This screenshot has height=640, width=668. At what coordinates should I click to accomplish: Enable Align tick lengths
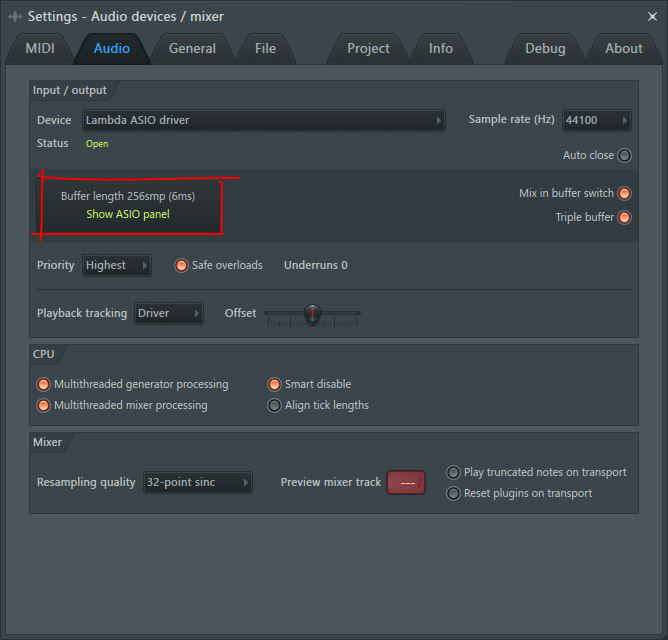coord(274,405)
